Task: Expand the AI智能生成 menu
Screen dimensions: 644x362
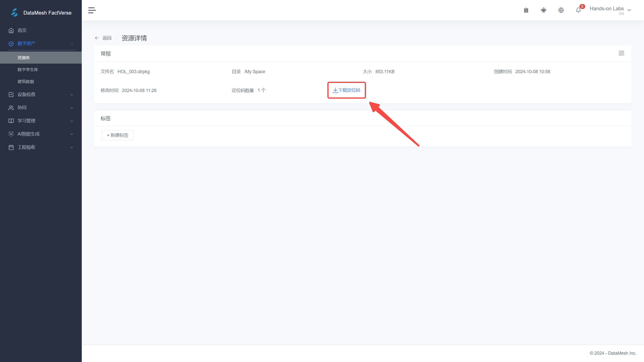Action: pyautogui.click(x=42, y=134)
